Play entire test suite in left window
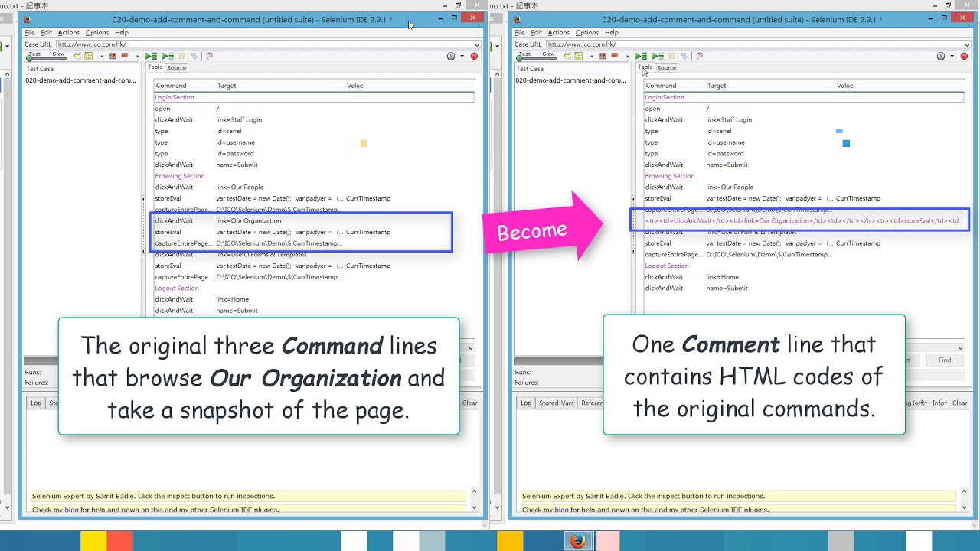 click(151, 56)
